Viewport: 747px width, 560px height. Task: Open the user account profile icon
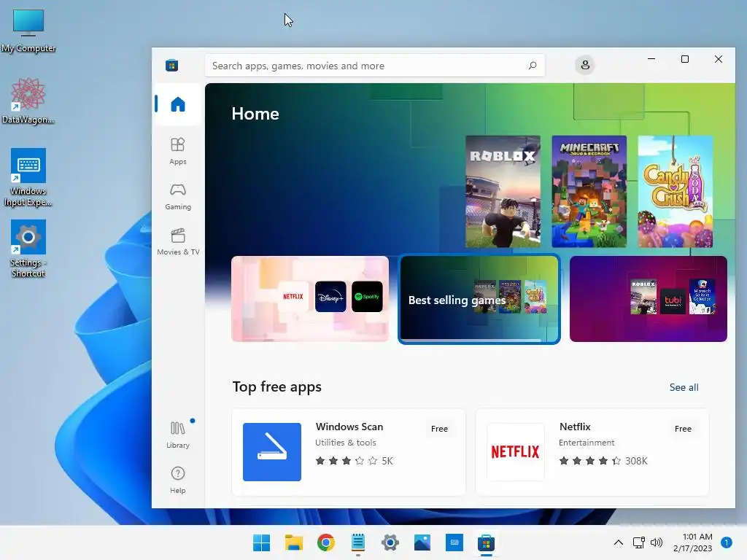point(585,65)
